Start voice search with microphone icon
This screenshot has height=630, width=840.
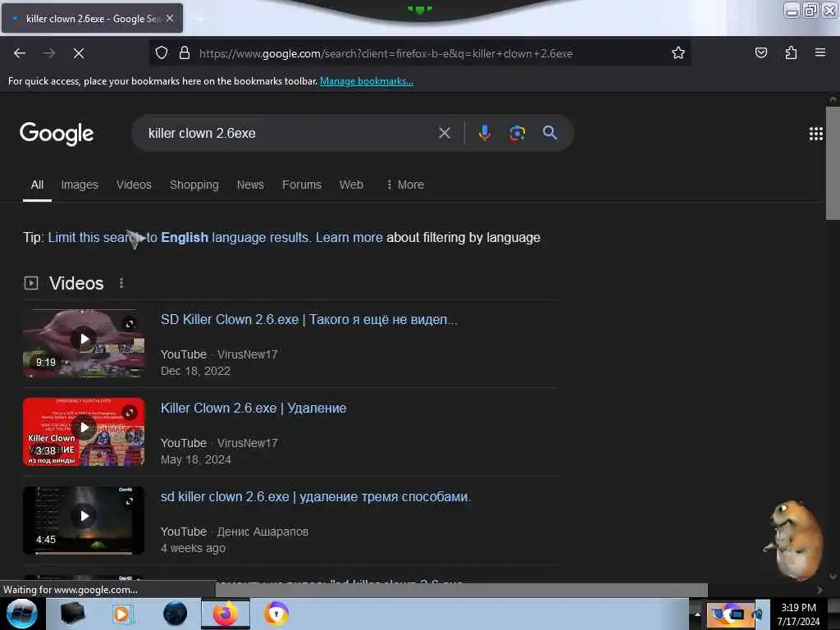[484, 133]
